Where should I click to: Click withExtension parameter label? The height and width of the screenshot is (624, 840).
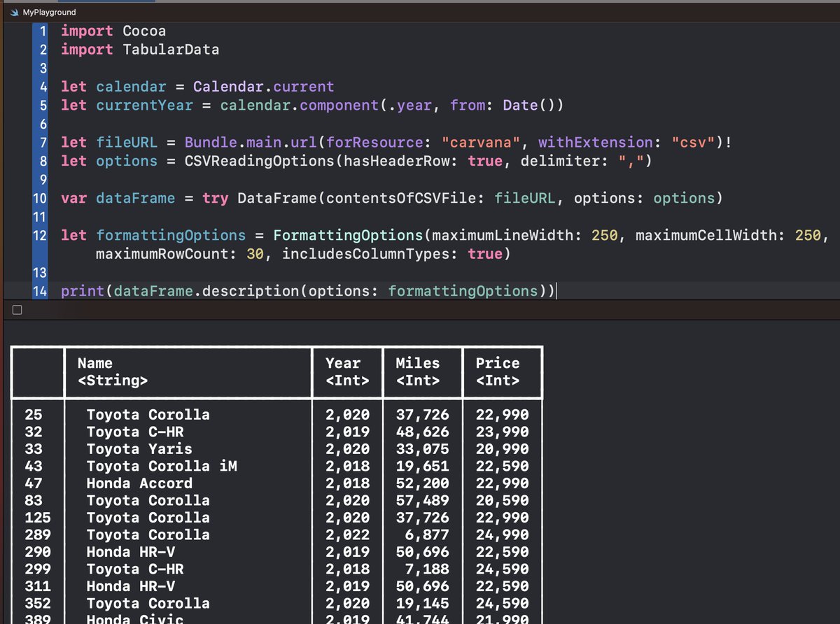coord(595,143)
